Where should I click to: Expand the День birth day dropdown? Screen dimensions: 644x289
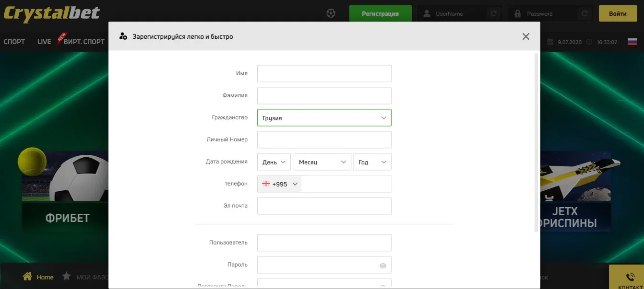point(274,162)
